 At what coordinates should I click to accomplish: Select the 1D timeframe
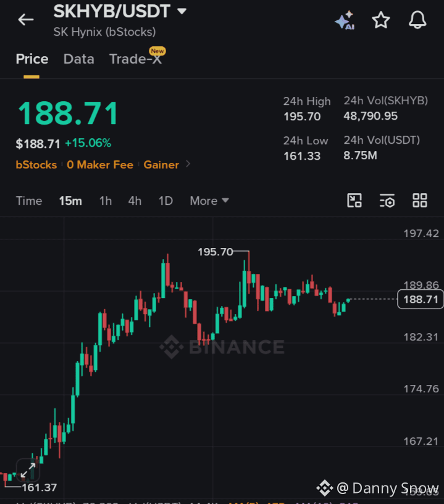165,201
